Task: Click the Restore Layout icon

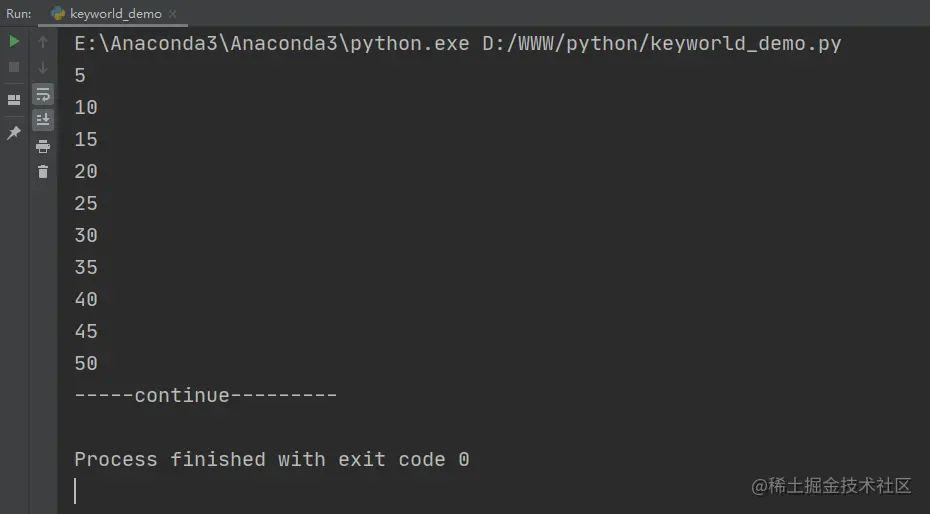Action: click(x=14, y=100)
